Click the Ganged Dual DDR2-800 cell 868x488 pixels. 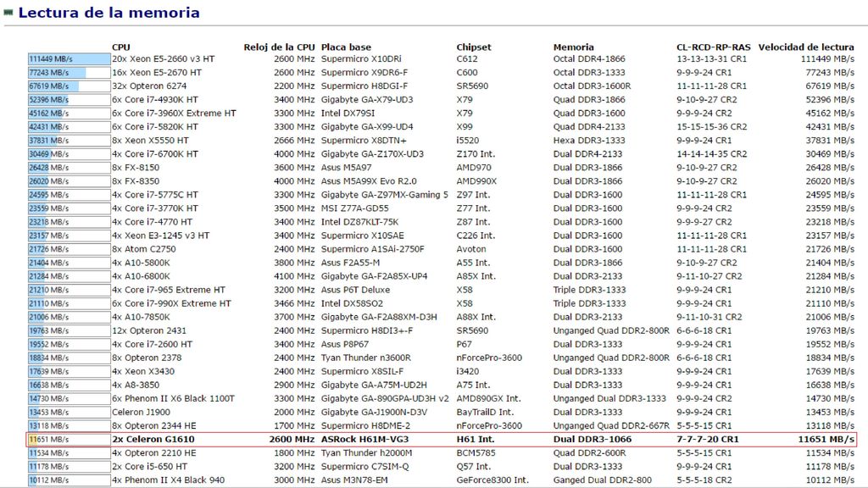point(603,480)
